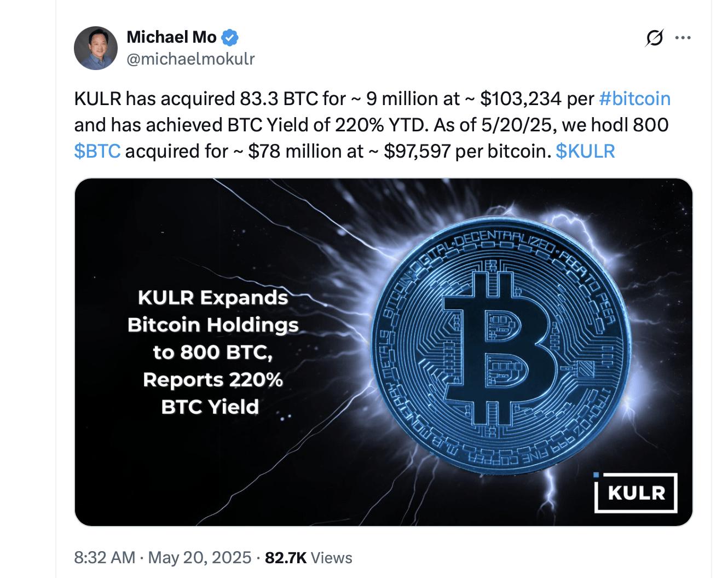Screen dimensions: 728x578
Task: Open Michael Mo's profile picture
Action: tap(96, 48)
